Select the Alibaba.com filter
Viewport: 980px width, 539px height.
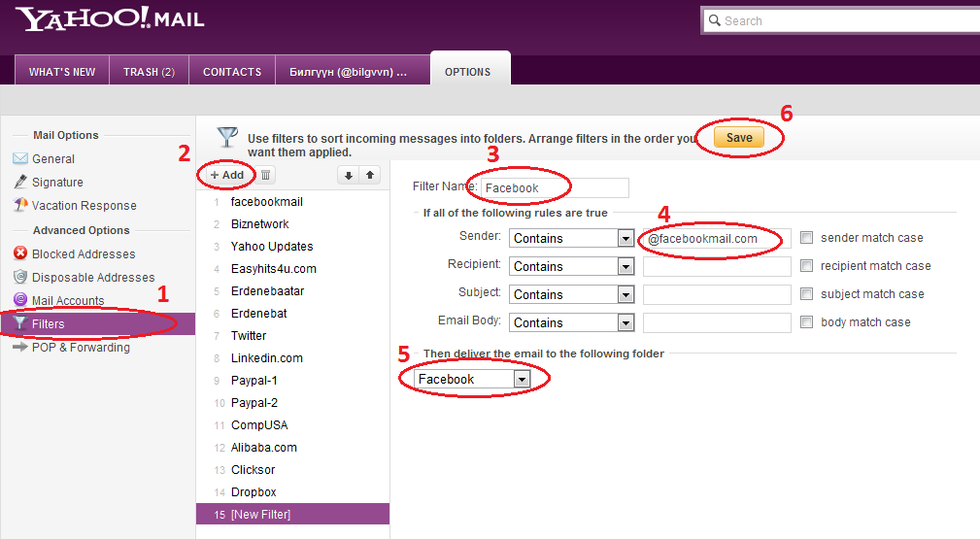click(x=292, y=448)
